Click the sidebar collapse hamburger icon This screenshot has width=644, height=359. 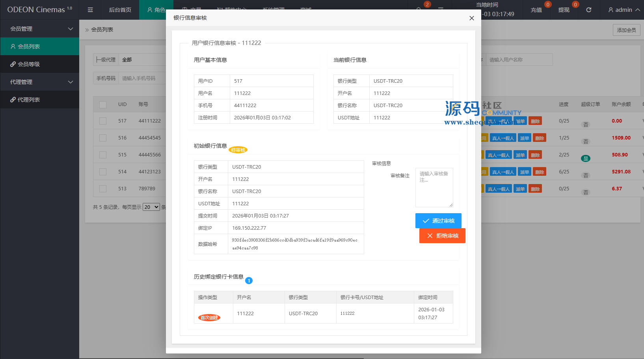[x=90, y=10]
